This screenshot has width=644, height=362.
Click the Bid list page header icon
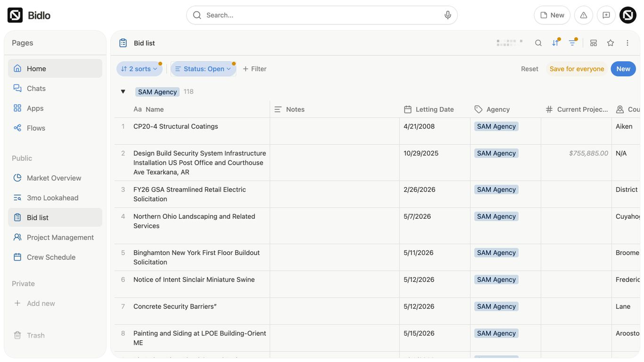[123, 43]
